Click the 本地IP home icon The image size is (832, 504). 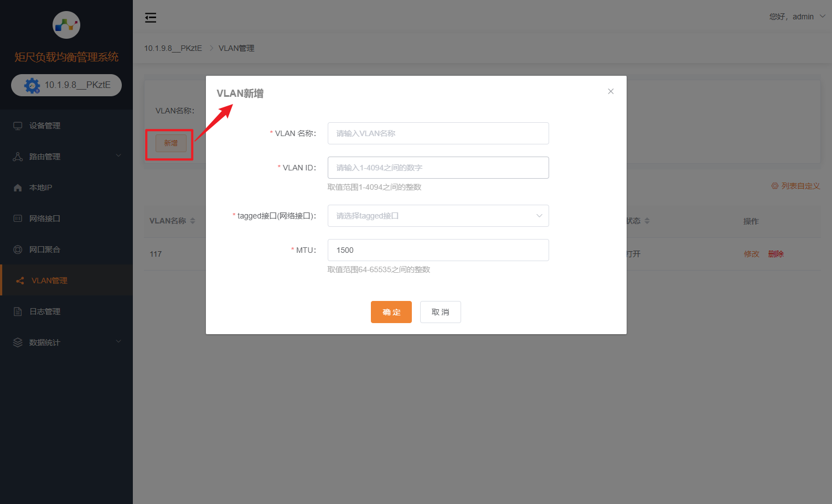[18, 188]
